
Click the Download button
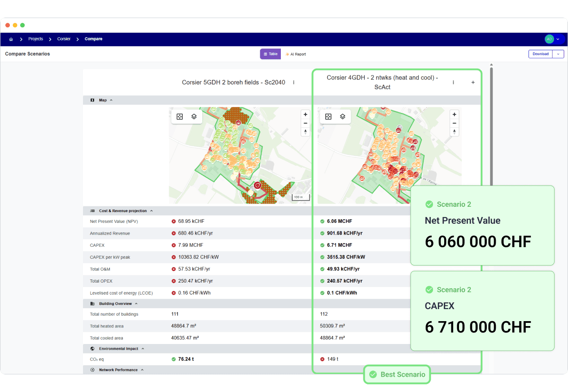(541, 54)
